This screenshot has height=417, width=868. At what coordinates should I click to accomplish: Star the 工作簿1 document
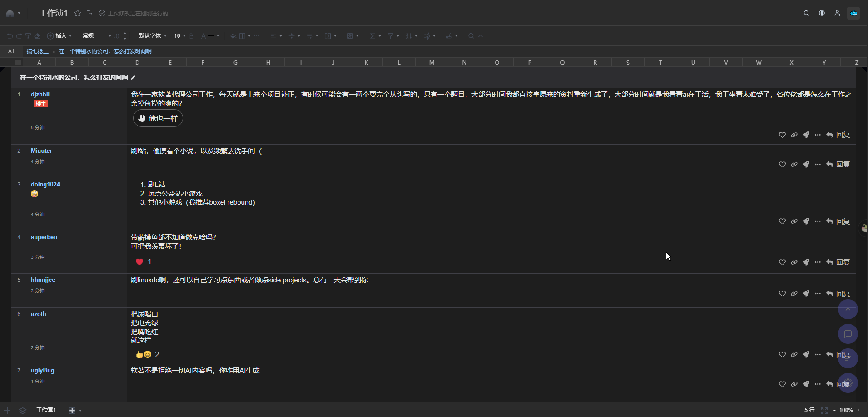coord(78,13)
